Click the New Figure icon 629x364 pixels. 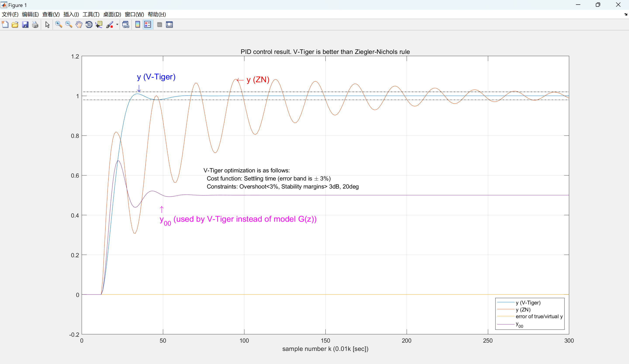[x=5, y=24]
